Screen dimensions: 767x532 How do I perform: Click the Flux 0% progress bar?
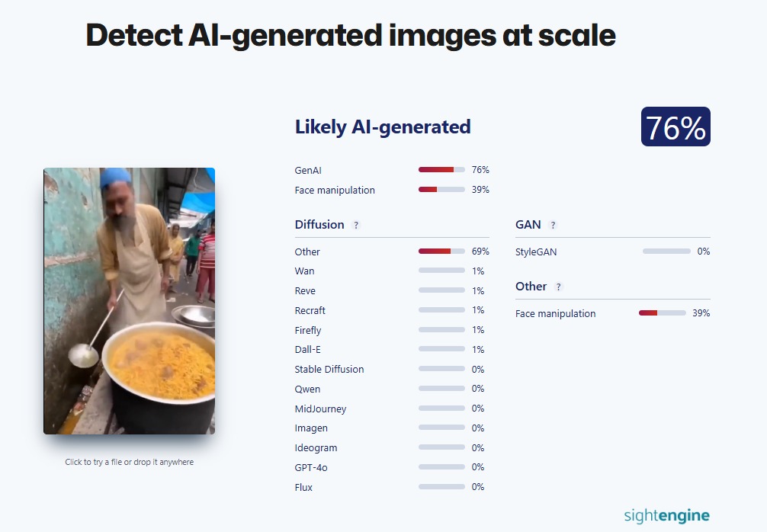[441, 487]
